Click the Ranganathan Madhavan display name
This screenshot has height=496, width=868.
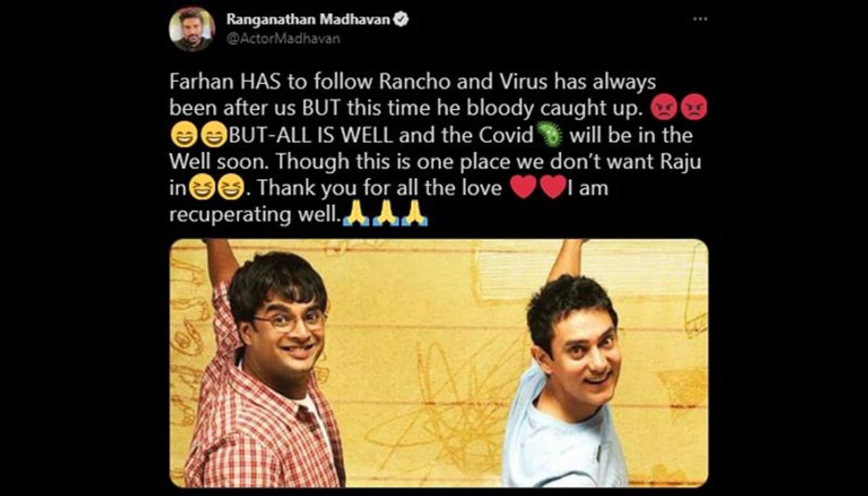[309, 20]
